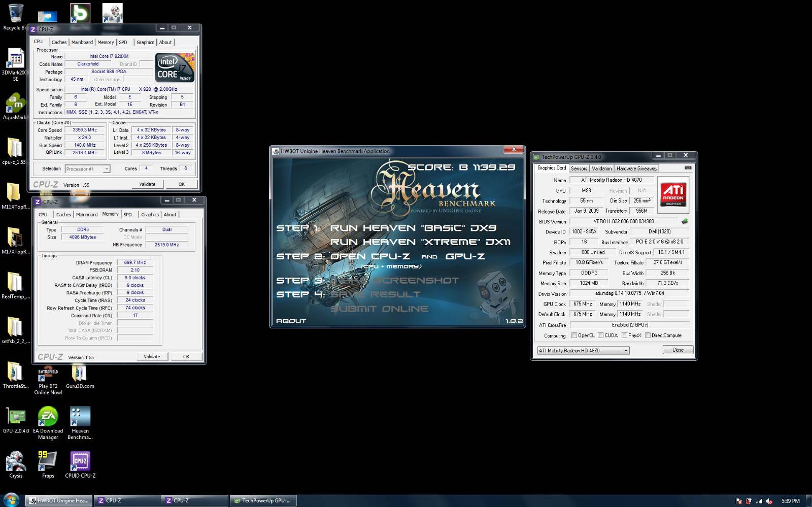Click OK in the top CPU-Z window
The height and width of the screenshot is (507, 812).
[182, 184]
